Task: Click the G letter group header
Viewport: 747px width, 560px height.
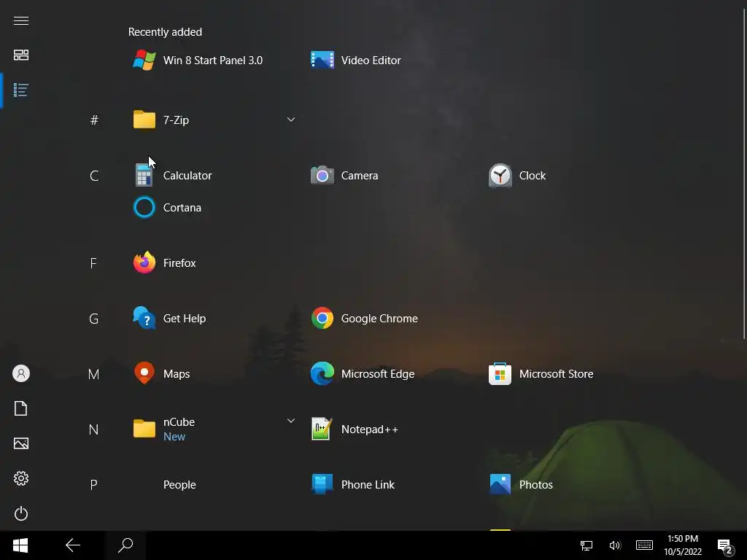Action: (94, 319)
